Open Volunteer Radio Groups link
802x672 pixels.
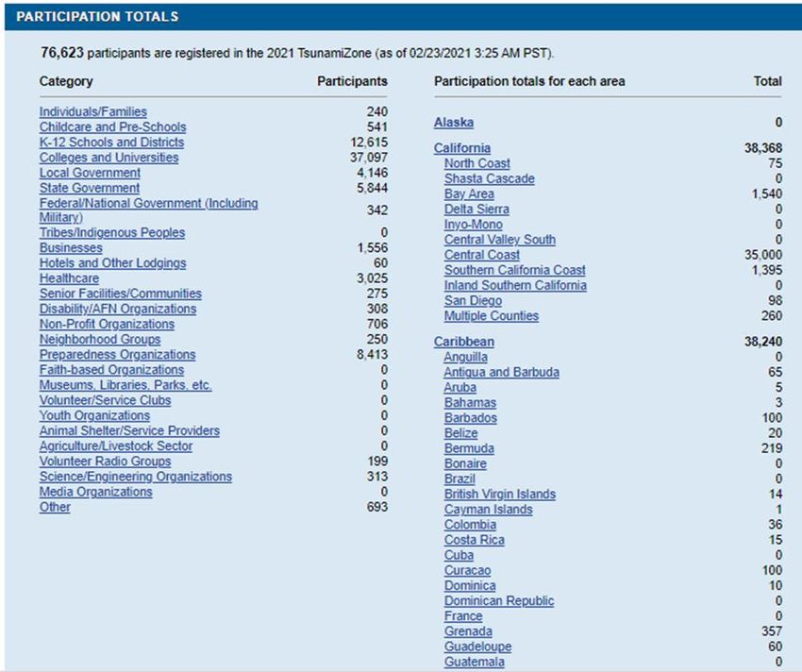[x=105, y=462]
